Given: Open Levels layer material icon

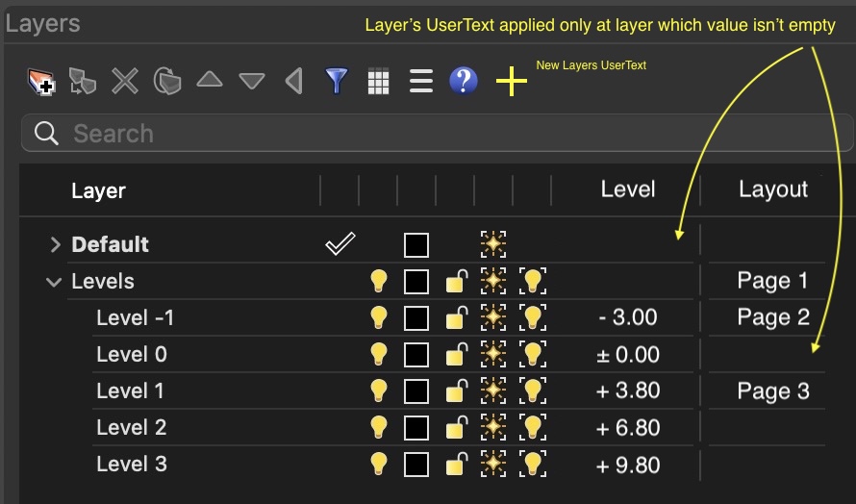Looking at the screenshot, I should [493, 281].
